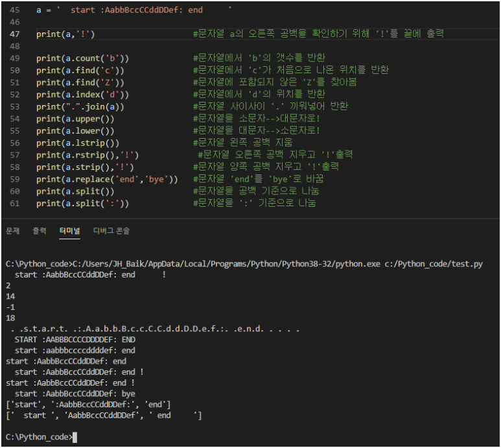
Task: Click the lowercase aabbbccccddddef output line
Action: pos(75,351)
